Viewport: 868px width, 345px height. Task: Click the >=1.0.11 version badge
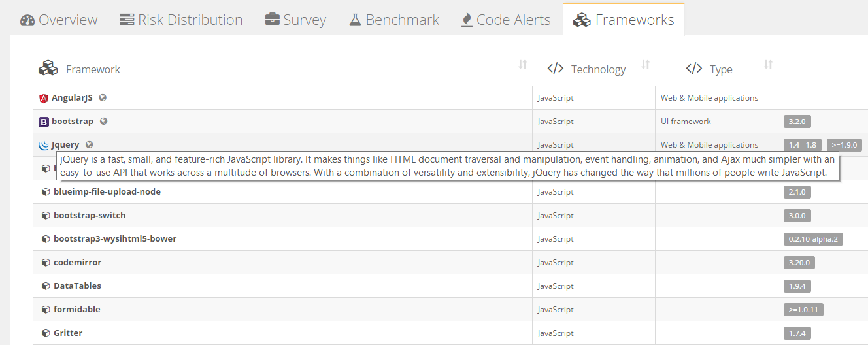803,310
